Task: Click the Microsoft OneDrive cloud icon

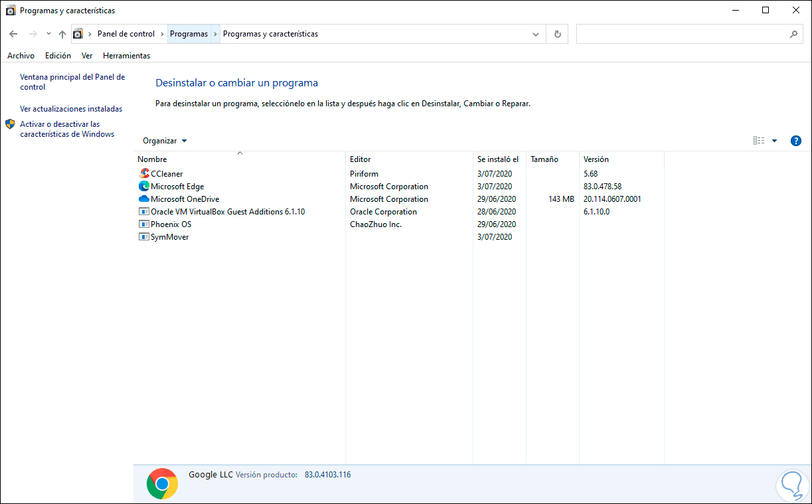Action: coord(144,199)
